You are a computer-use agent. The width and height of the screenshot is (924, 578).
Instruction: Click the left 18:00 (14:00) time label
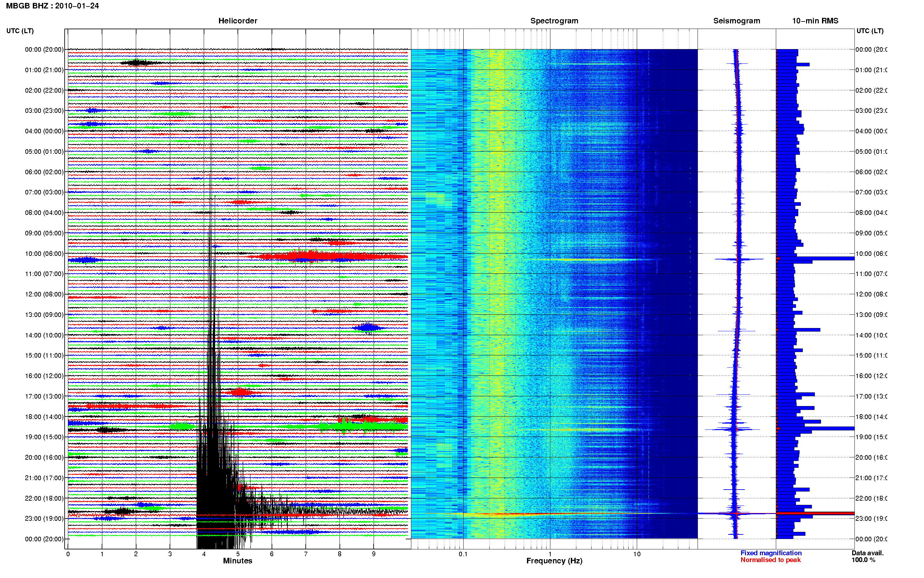pyautogui.click(x=44, y=417)
